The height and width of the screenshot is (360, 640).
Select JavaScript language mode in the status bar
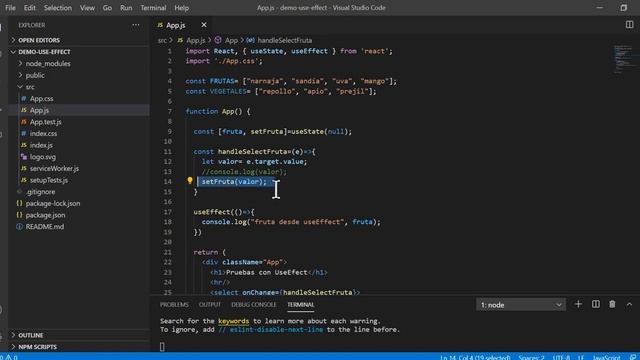pyautogui.click(x=606, y=357)
